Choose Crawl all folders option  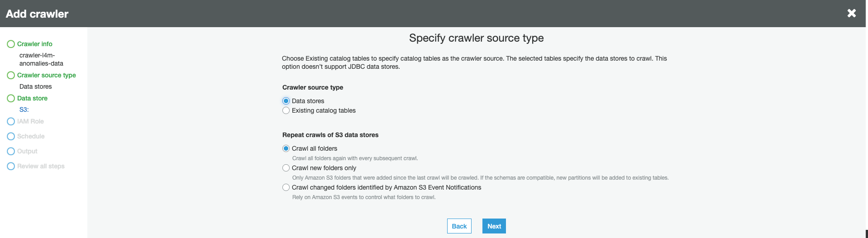[x=286, y=148]
